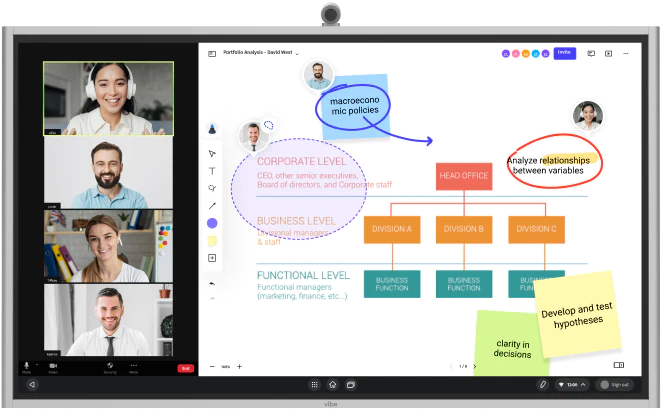Select the pen drawing tool
Viewport: 662px width, 412px height.
[212, 129]
